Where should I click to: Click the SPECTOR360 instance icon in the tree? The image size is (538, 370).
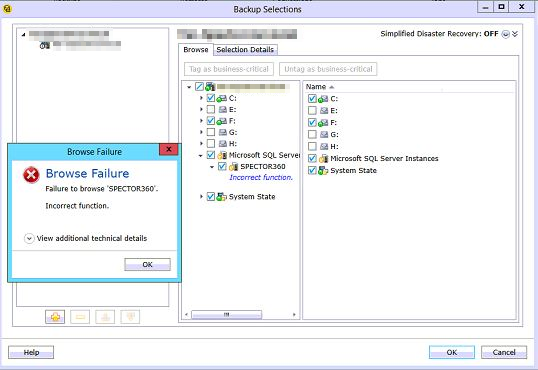tap(234, 167)
